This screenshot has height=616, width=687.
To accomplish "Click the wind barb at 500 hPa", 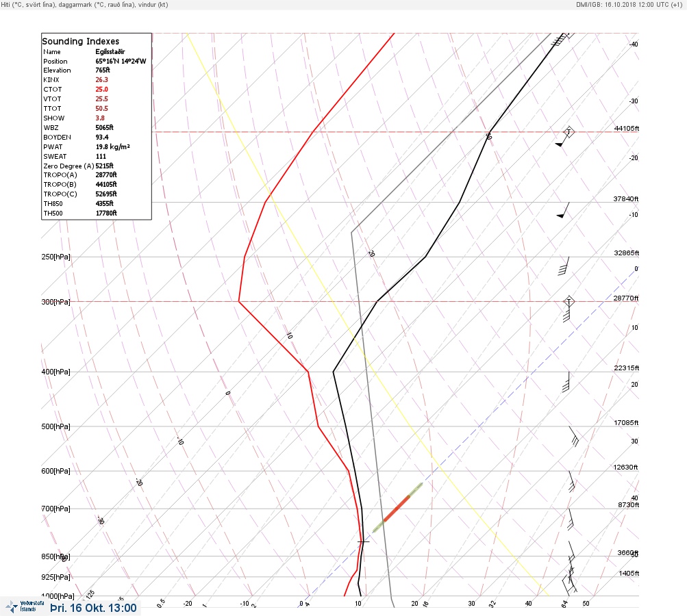I will pos(574,437).
